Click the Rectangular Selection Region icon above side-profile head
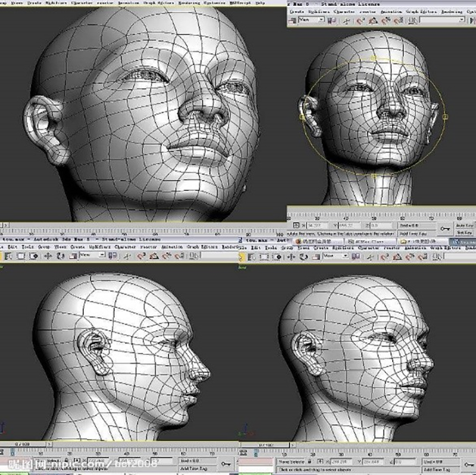This screenshot has width=476, height=475. (x=20, y=256)
